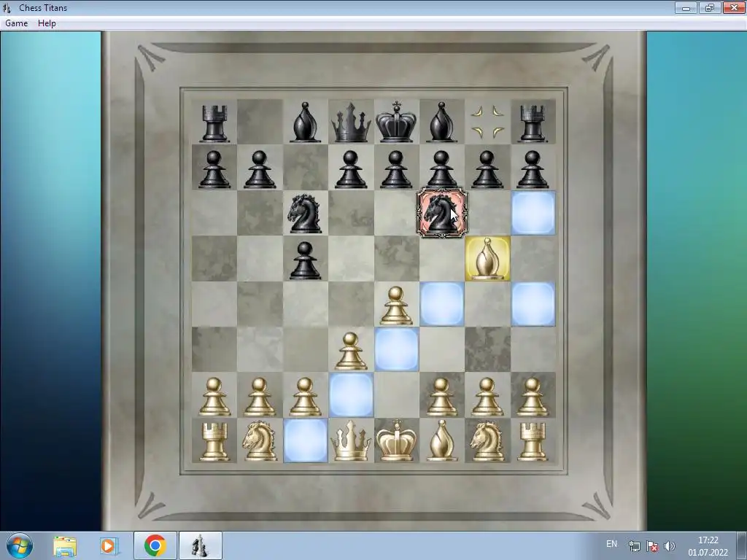Image resolution: width=747 pixels, height=560 pixels.
Task: Move the bishop to highlighted square h4
Action: (533, 304)
